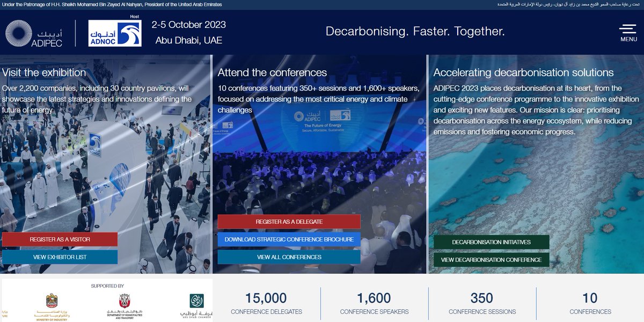Click the 350 Conference Sessions stat

(x=482, y=303)
